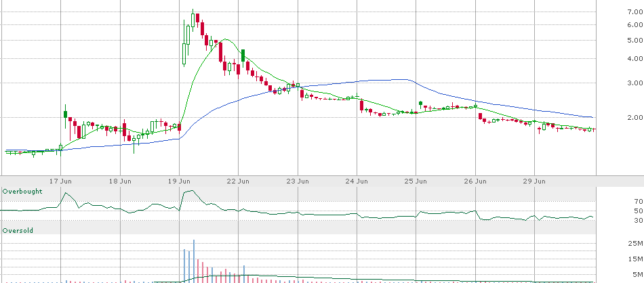Click the first RSI peak at 17 Jun
The image size is (644, 283).
tap(66, 193)
